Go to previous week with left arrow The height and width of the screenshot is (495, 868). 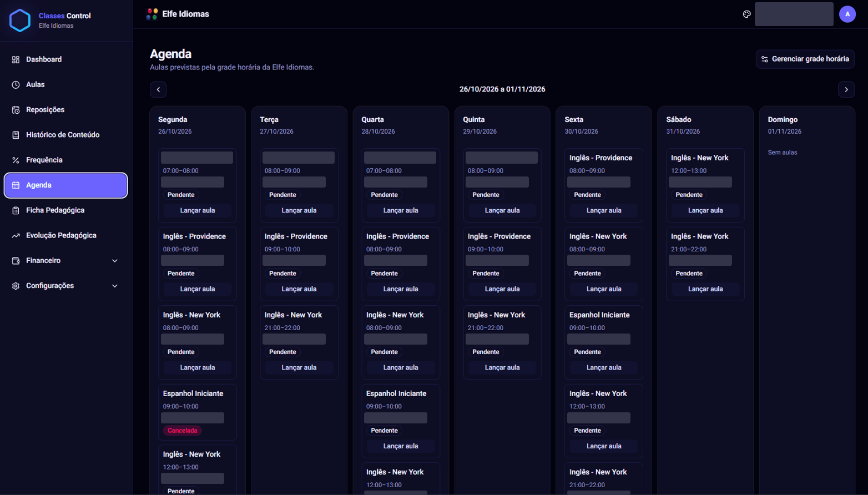coord(158,89)
